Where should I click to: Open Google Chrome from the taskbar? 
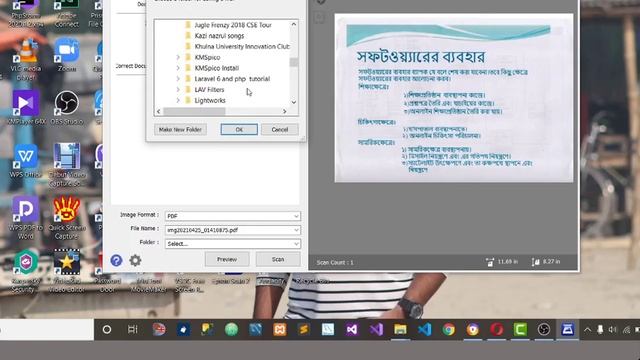[449, 329]
